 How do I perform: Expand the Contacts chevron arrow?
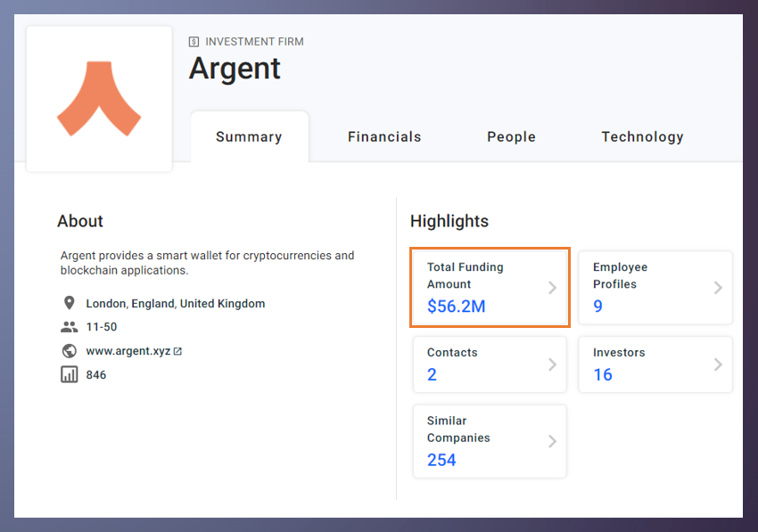tap(552, 364)
